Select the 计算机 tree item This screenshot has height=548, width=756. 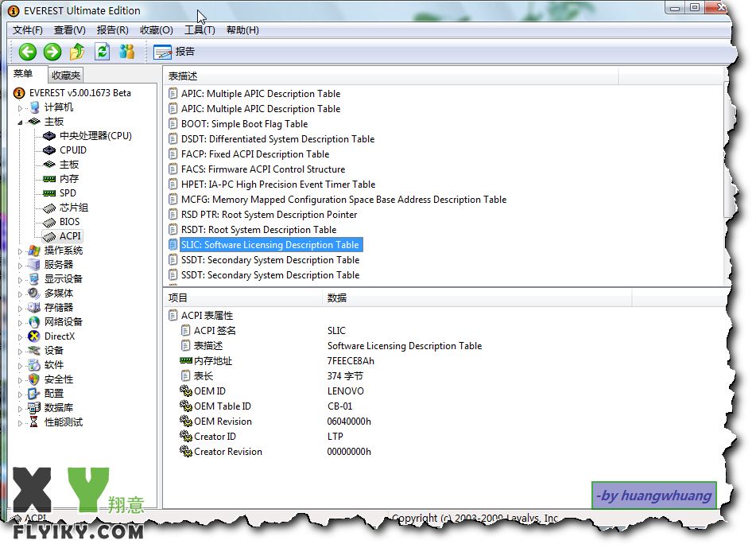click(59, 107)
